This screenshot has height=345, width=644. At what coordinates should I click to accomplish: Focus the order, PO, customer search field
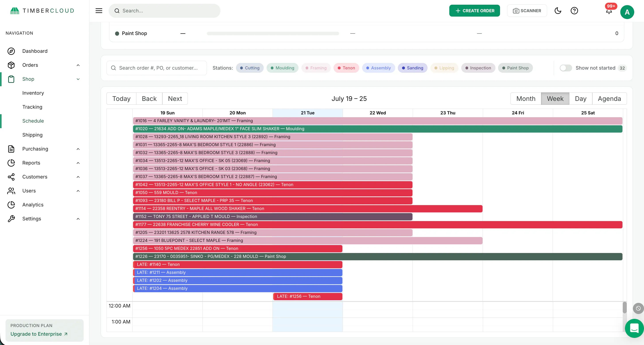click(x=157, y=68)
